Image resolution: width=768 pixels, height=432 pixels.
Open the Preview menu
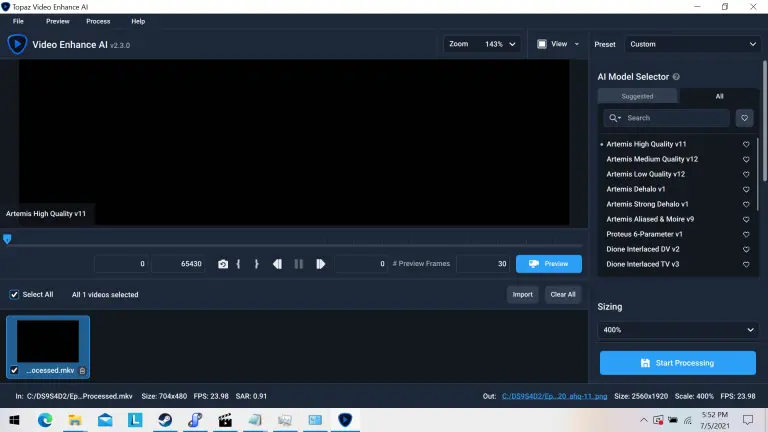pyautogui.click(x=58, y=22)
